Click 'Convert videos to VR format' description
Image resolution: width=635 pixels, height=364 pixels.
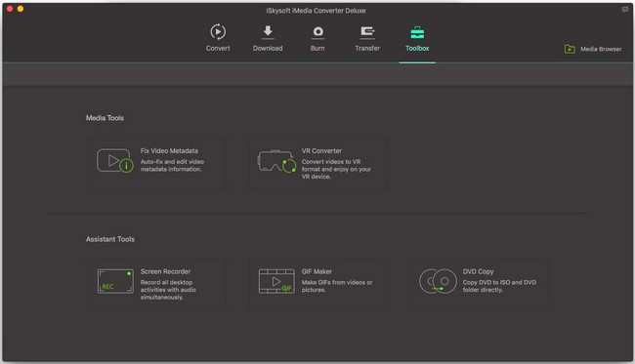[336, 169]
